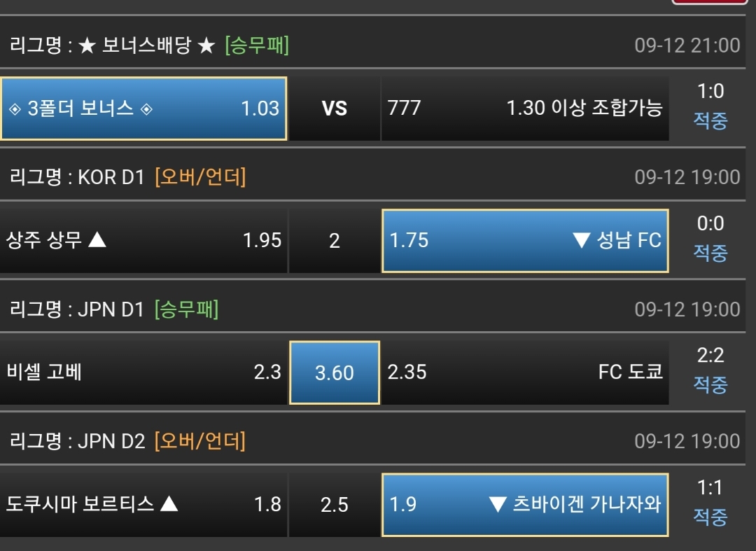Pick 상주 상무 over at 1.95
Screen dimensions: 756x551
143,241
